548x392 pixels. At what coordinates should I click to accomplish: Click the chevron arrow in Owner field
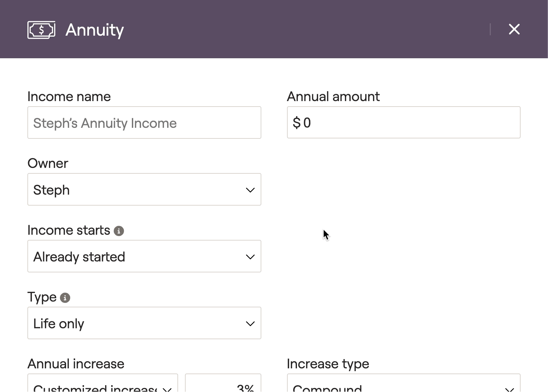[250, 190]
